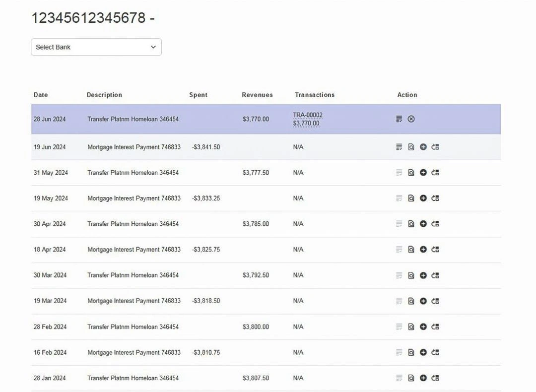Click the rightmost action icon for 19 May 2024
The image size is (536, 392).
tap(435, 198)
